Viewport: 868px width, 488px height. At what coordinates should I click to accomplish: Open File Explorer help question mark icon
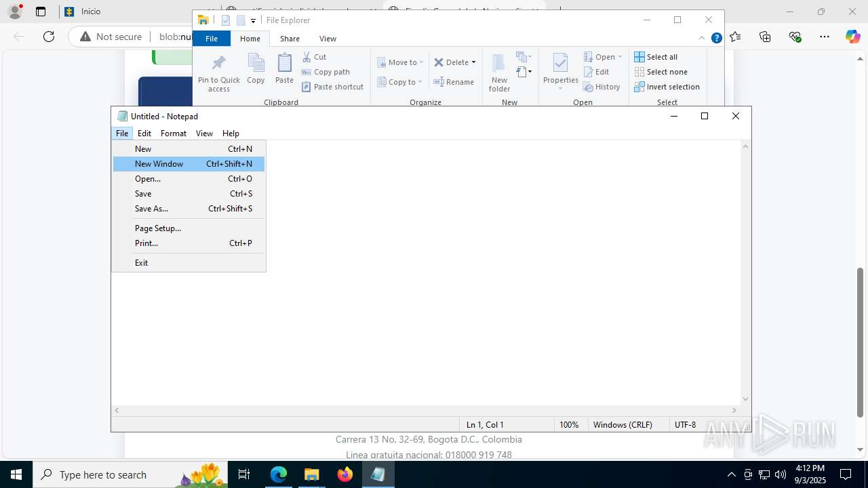(x=716, y=39)
